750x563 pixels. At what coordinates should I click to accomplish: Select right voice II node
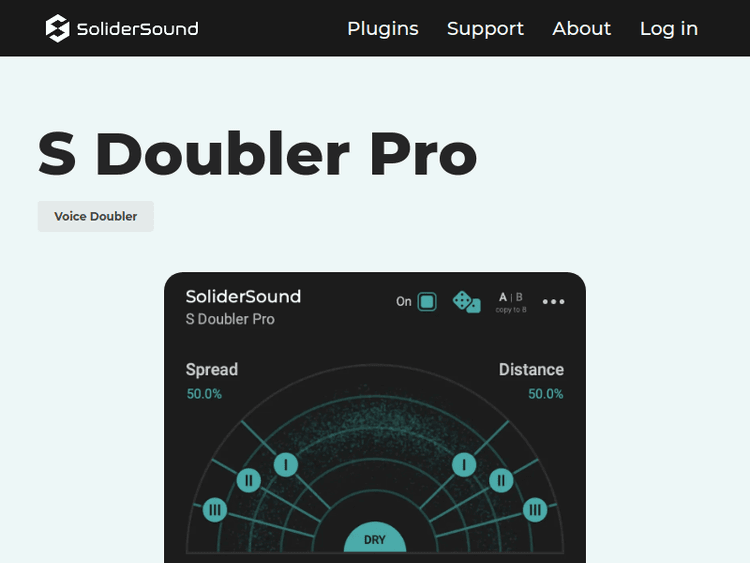[501, 480]
